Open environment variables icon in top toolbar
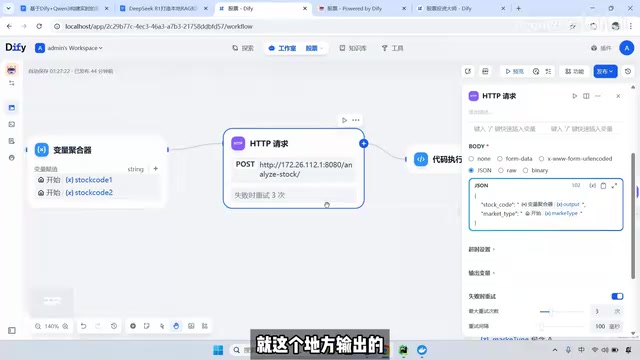This screenshot has height=360, width=640. pyautogui.click(x=485, y=71)
